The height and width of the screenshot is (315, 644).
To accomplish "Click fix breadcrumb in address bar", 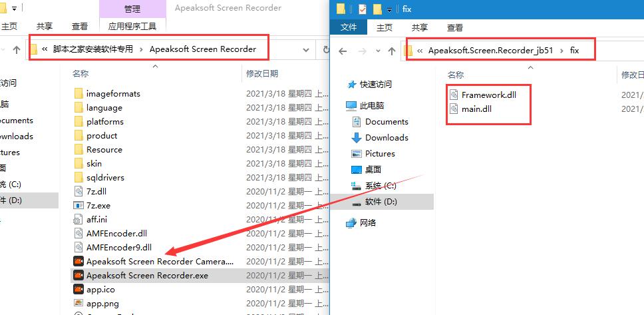I will click(574, 51).
